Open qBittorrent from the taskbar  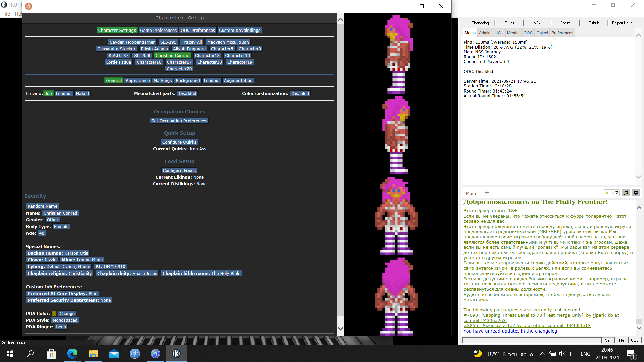[x=135, y=354]
